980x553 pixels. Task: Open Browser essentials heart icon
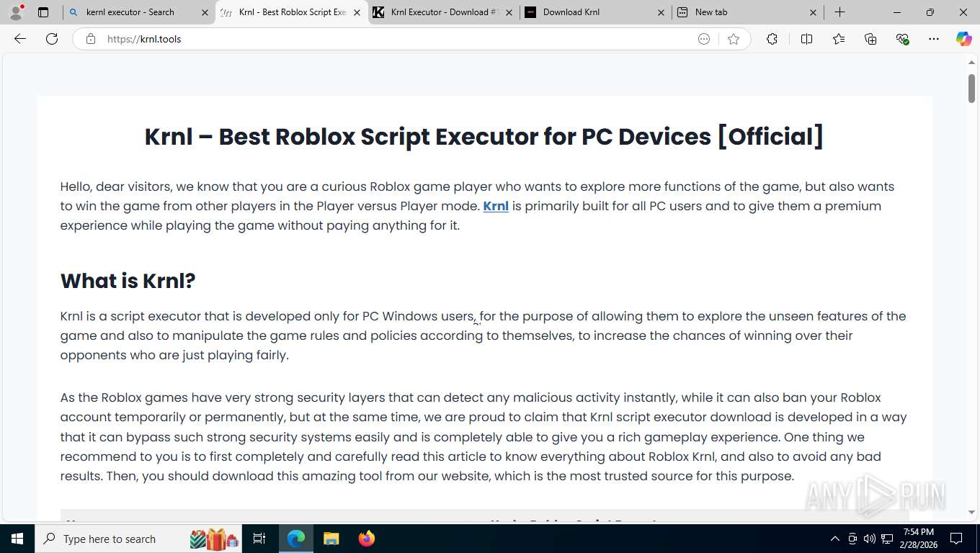click(902, 39)
